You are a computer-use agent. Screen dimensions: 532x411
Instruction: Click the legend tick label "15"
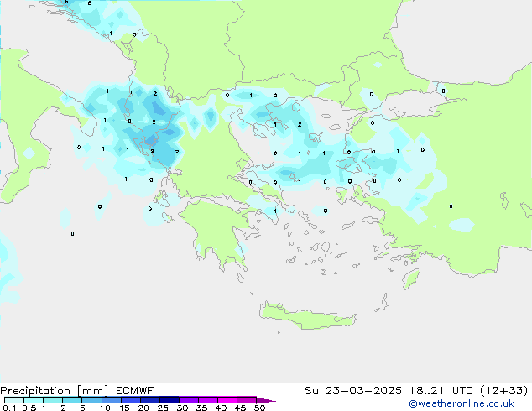click(x=124, y=408)
